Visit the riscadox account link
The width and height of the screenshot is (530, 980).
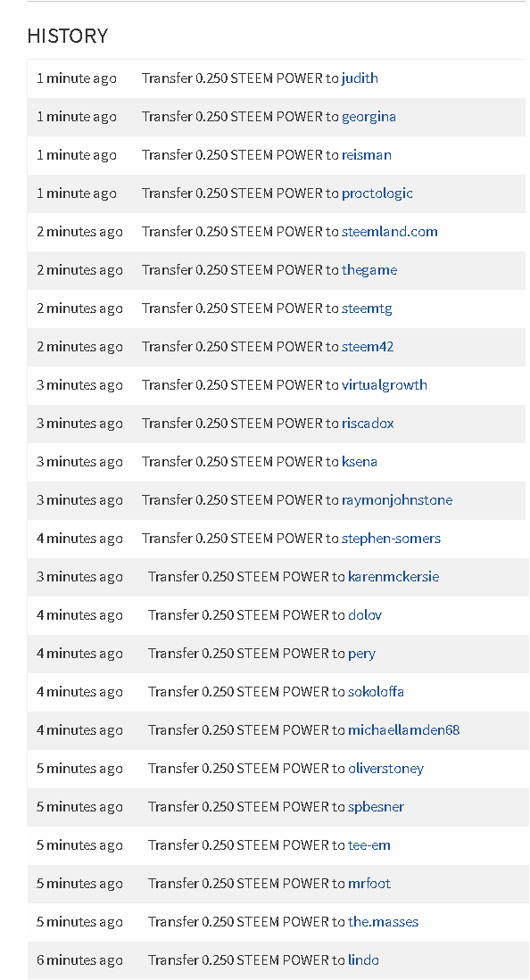click(x=368, y=424)
